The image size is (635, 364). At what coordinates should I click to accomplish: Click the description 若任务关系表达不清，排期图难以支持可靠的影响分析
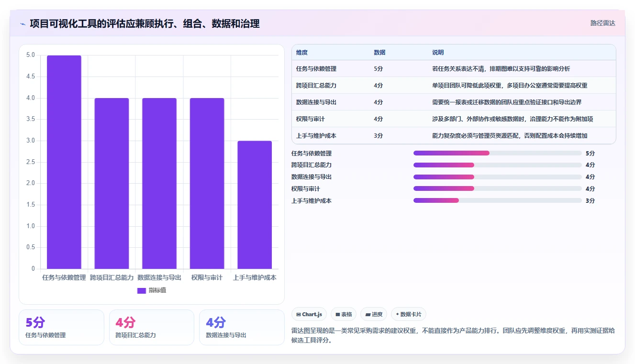501,69
